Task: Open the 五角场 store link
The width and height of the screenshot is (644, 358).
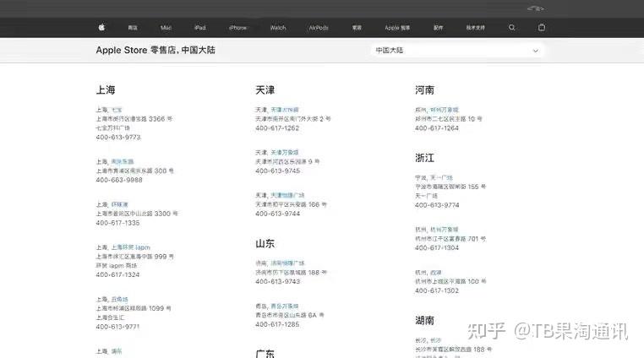Action: click(x=119, y=299)
